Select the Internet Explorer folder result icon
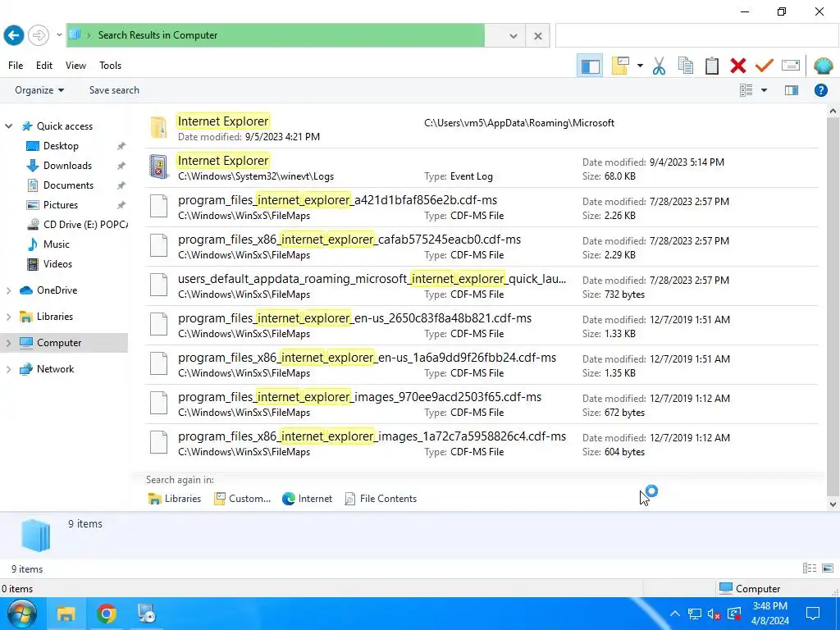The width and height of the screenshot is (840, 630). click(x=158, y=127)
